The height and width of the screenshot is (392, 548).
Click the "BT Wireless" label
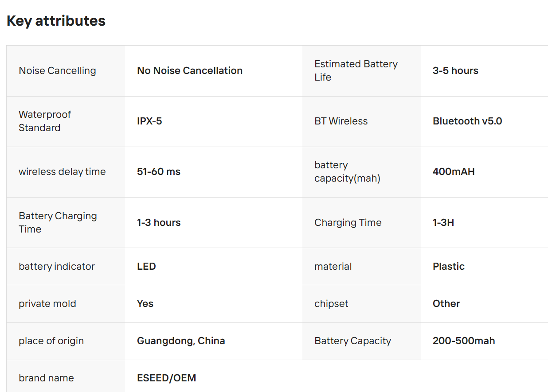pyautogui.click(x=341, y=121)
